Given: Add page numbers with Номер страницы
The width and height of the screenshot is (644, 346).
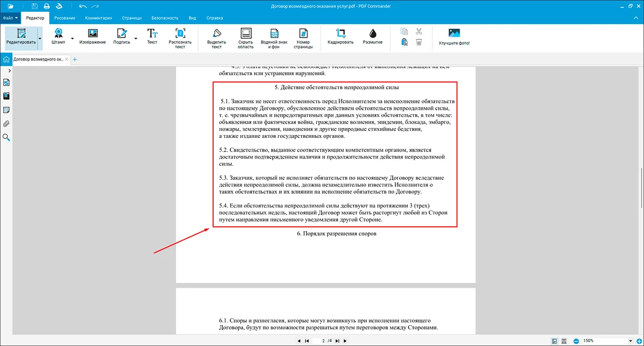Looking at the screenshot, I should point(303,39).
